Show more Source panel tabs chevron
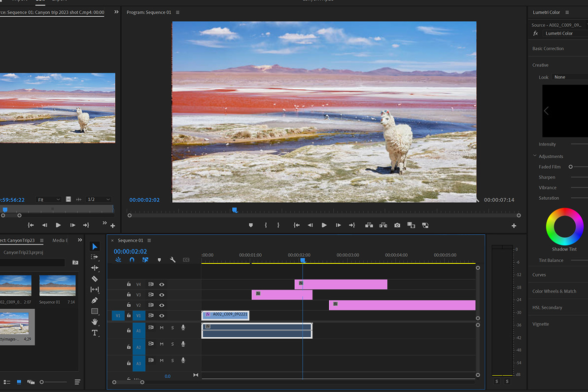The image size is (588, 392). coord(116,12)
